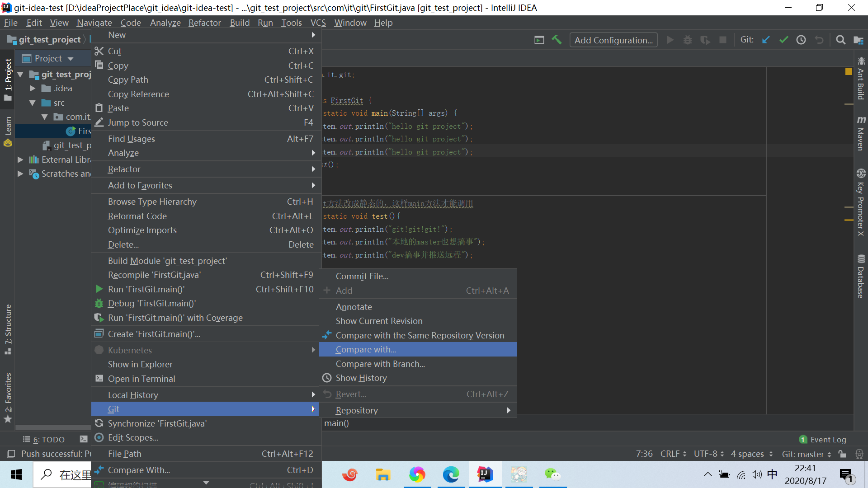Select Open in Terminal menu entry
This screenshot has width=868, height=488.
[206, 379]
